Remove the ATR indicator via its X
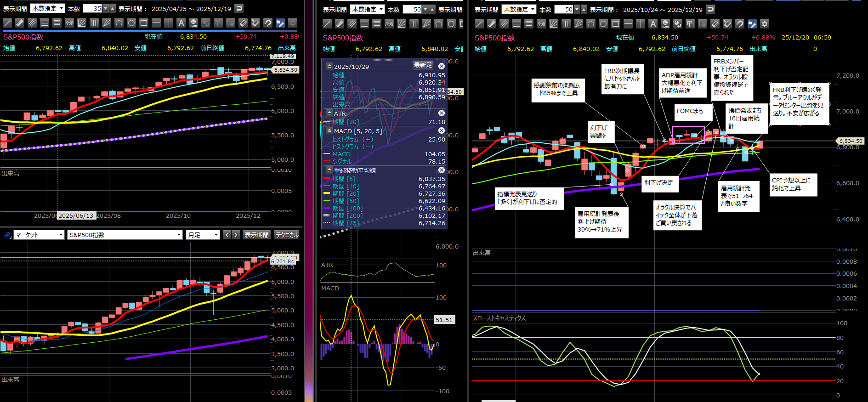The height and width of the screenshot is (402, 868). coord(441,113)
